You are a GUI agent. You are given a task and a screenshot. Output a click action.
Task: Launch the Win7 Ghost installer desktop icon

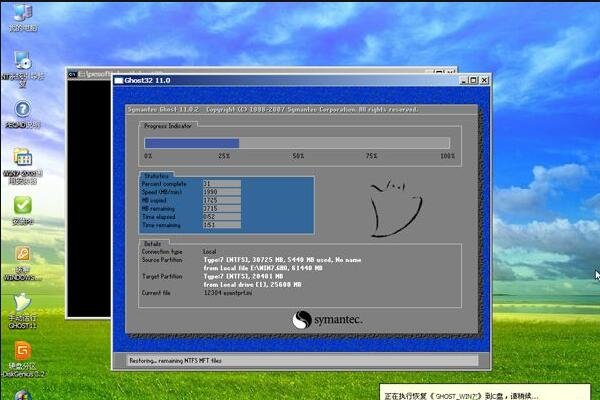pos(21,158)
